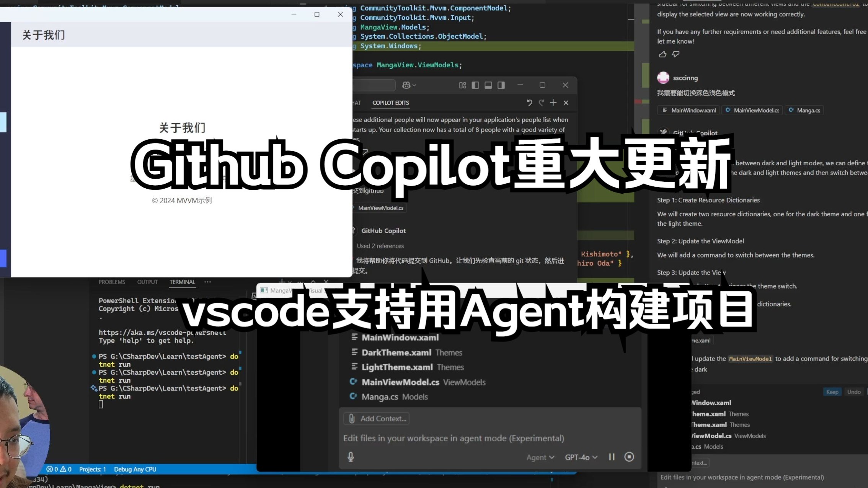The width and height of the screenshot is (868, 488).
Task: Expand the Agent mode dropdown
Action: point(540,457)
